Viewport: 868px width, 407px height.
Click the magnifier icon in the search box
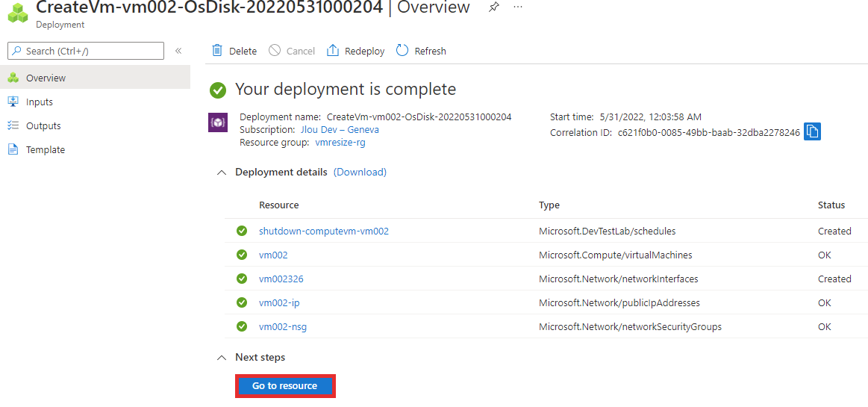(x=17, y=51)
